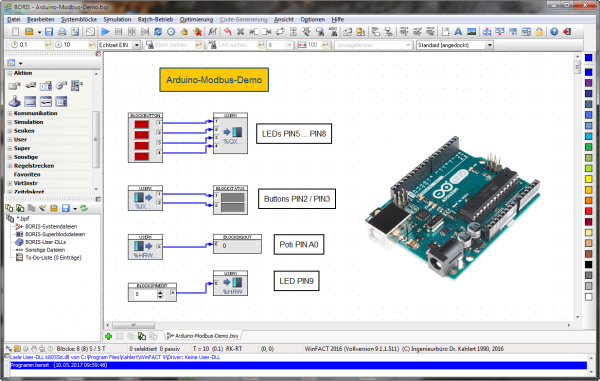Click the text tool letter A icon

click(458, 32)
